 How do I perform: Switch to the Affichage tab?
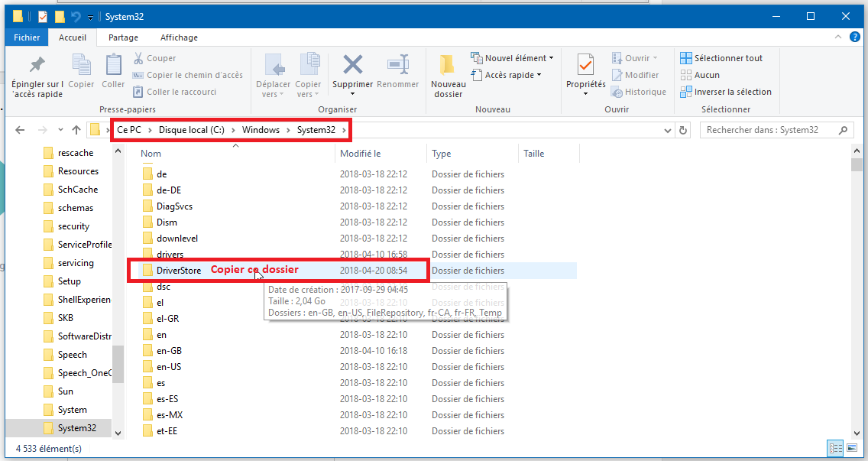[x=179, y=37]
